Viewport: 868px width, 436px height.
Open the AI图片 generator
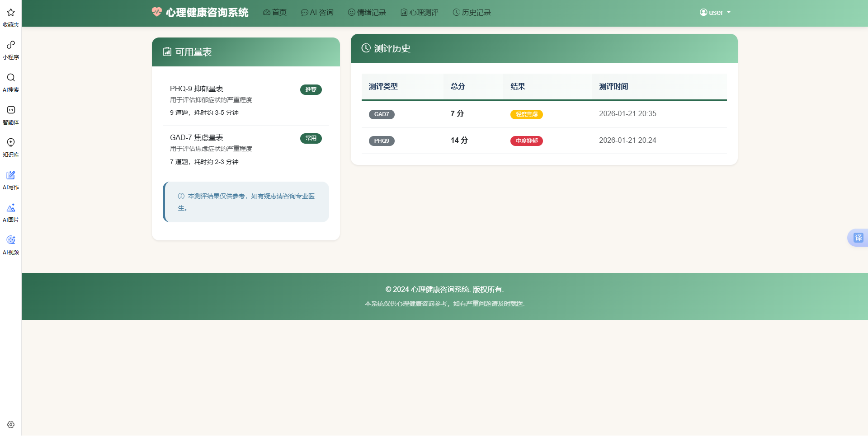tap(10, 212)
